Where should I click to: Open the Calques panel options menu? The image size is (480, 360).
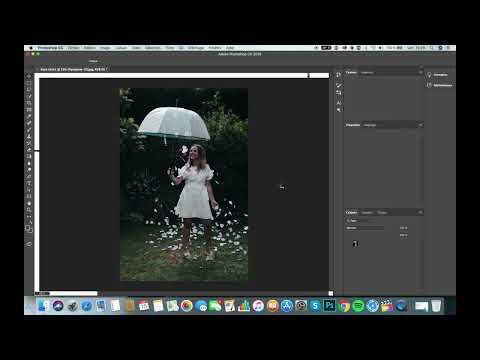click(420, 212)
